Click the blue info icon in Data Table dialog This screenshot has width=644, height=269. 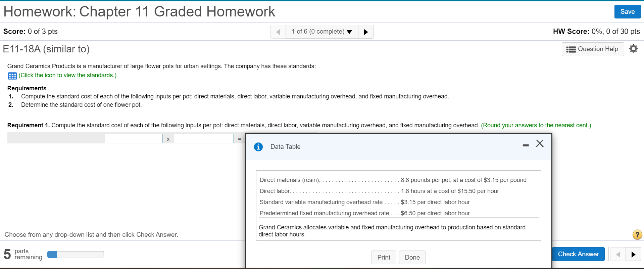[258, 147]
